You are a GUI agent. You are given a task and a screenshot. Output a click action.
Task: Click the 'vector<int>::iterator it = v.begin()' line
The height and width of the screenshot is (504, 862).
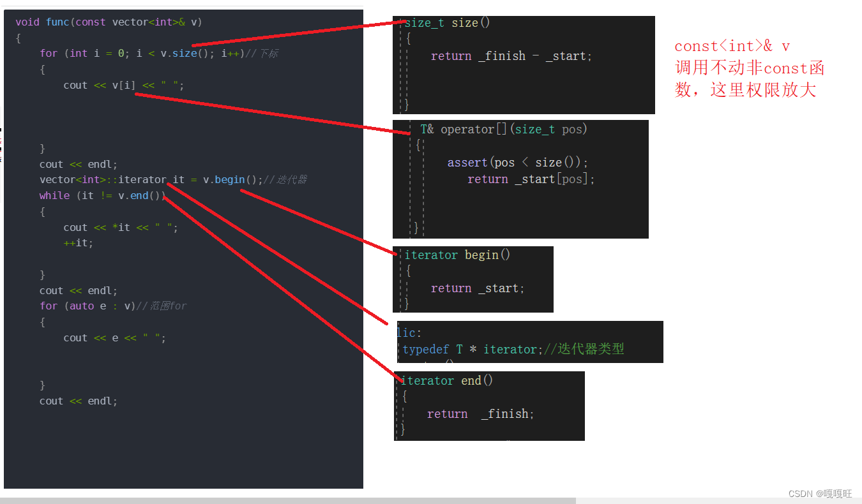point(173,180)
